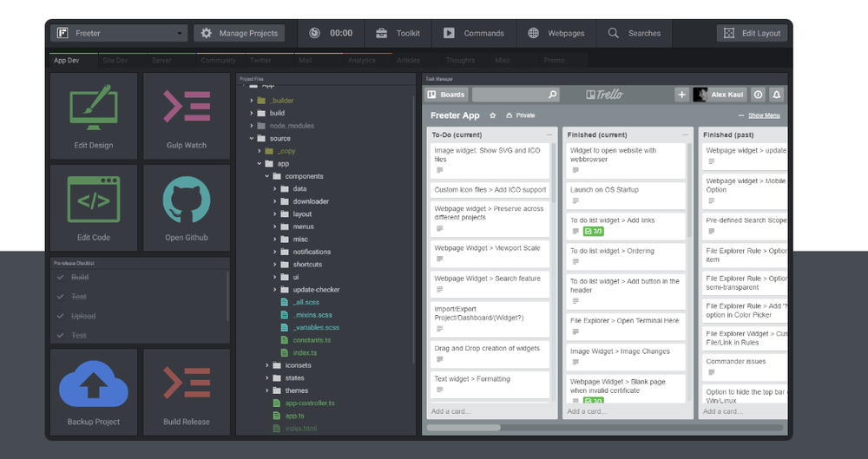Viewport: 868px width, 459px height.
Task: Click the 3/3 checklist badge on 'Add links' card
Action: pyautogui.click(x=594, y=232)
